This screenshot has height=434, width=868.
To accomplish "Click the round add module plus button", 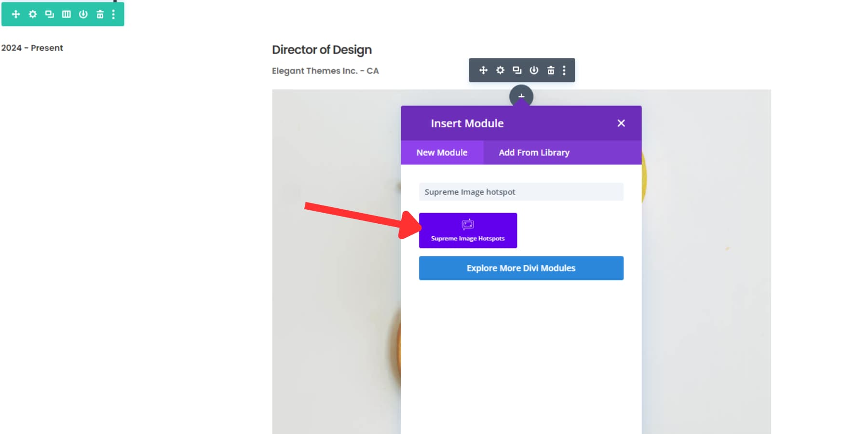I will click(521, 95).
